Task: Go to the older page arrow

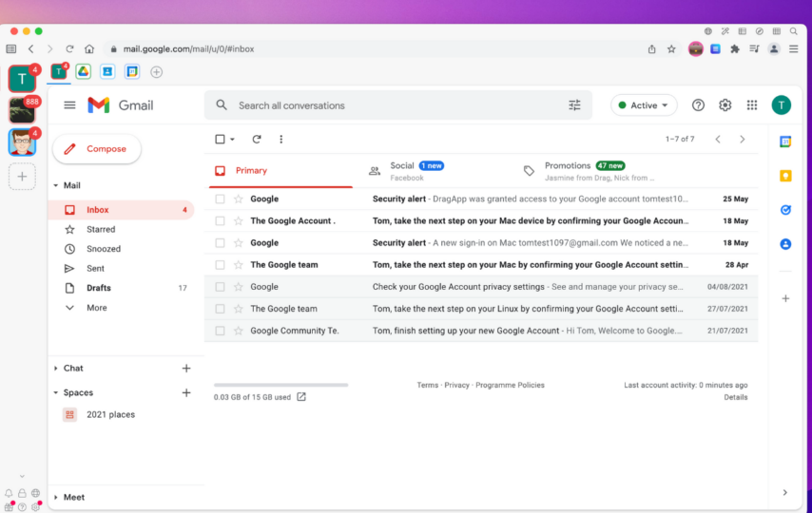Action: point(742,139)
